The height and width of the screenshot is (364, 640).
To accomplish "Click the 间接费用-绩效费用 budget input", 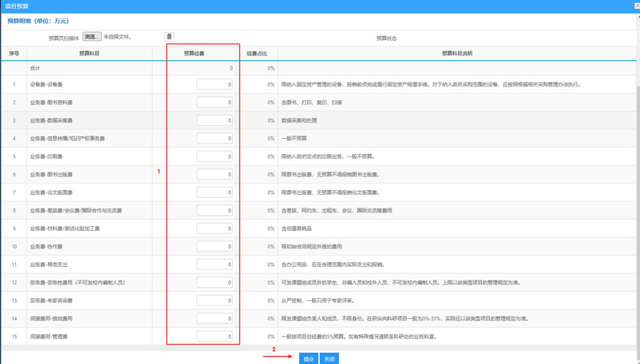I will coord(214,318).
